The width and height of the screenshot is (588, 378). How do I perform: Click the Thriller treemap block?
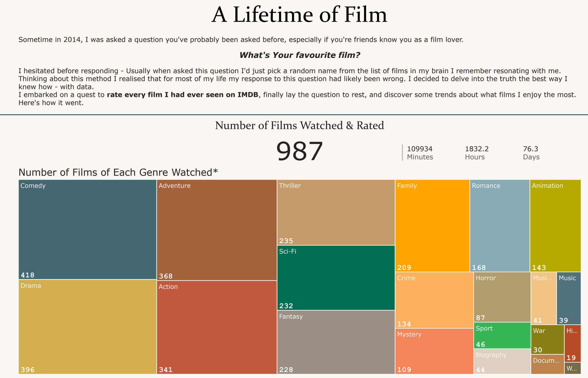[336, 212]
